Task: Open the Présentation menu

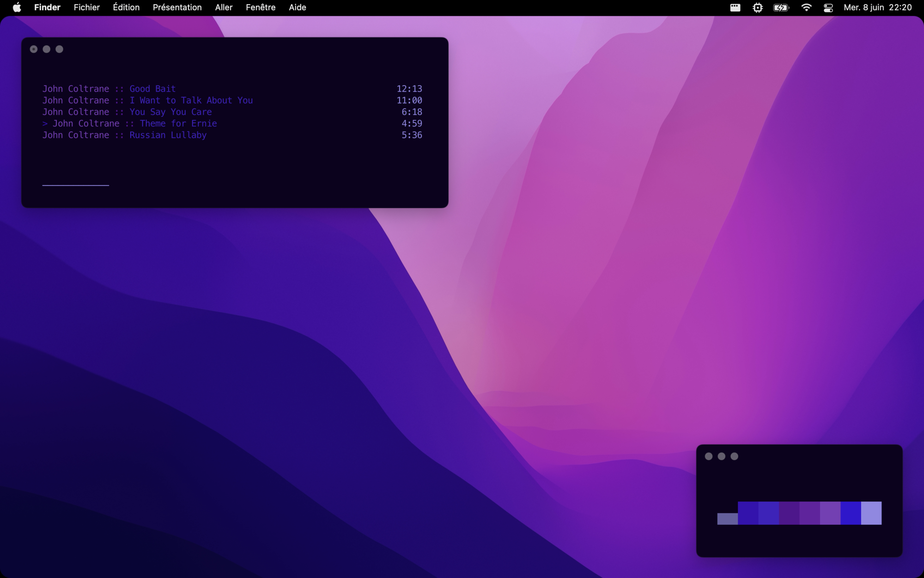Action: [x=177, y=7]
